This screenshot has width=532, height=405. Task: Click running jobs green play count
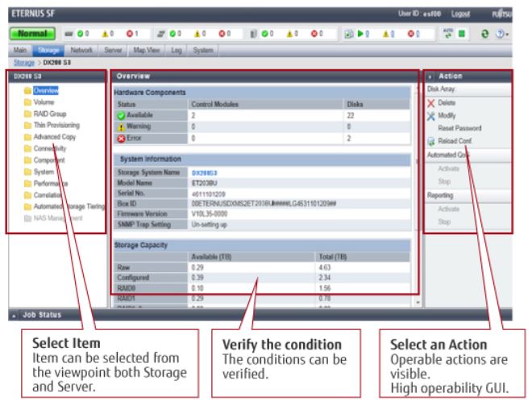[x=364, y=34]
